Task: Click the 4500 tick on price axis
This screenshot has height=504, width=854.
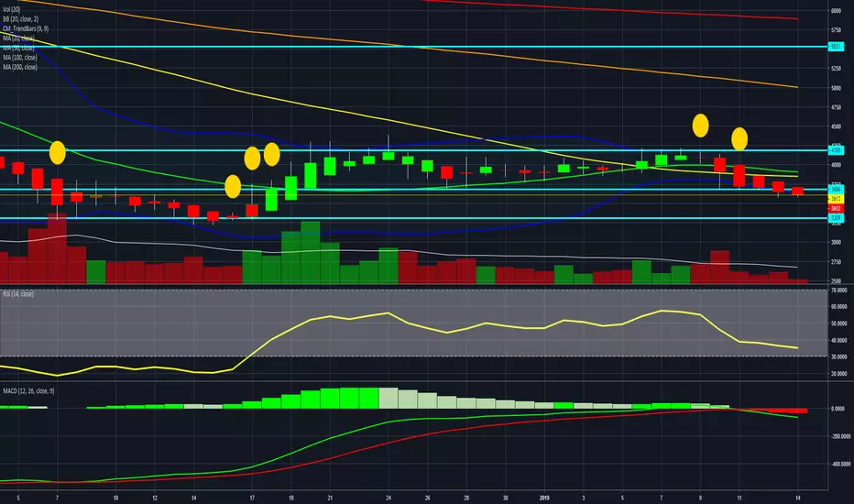Action: coord(836,127)
